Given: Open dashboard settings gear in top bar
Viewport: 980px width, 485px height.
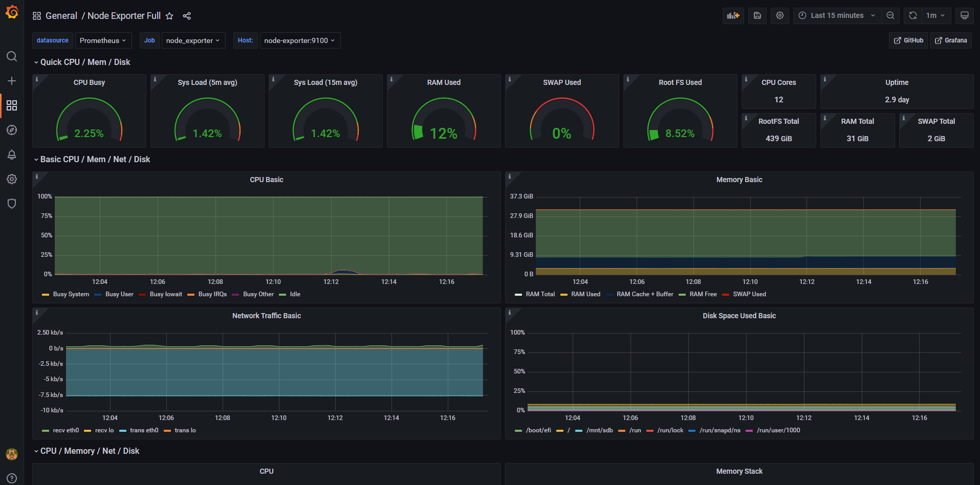Looking at the screenshot, I should point(779,15).
